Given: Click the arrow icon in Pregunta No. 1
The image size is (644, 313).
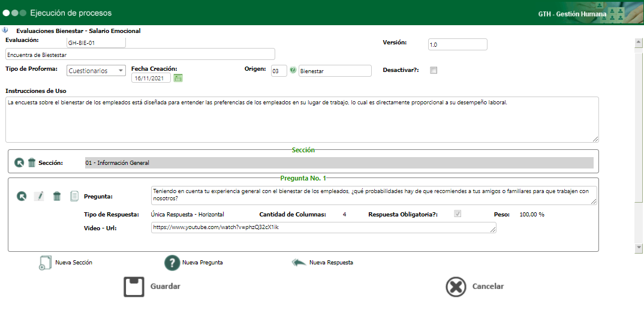Looking at the screenshot, I should click(x=22, y=196).
